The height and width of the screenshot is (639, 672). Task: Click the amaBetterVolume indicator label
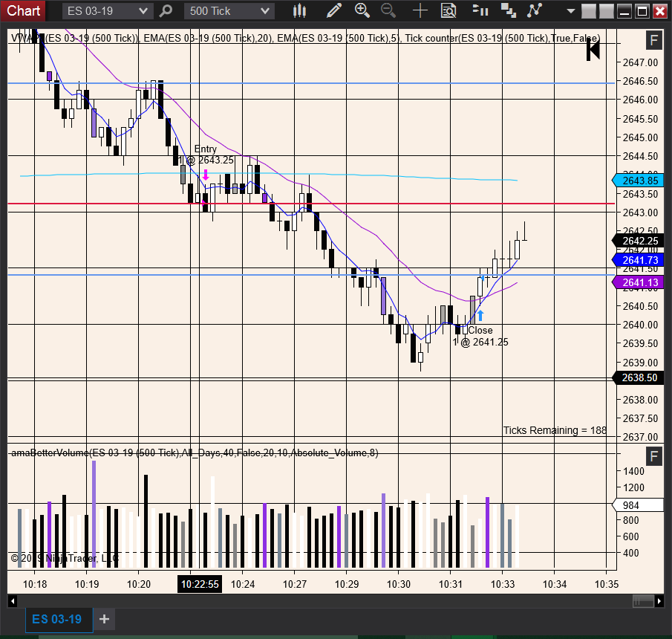click(x=195, y=453)
